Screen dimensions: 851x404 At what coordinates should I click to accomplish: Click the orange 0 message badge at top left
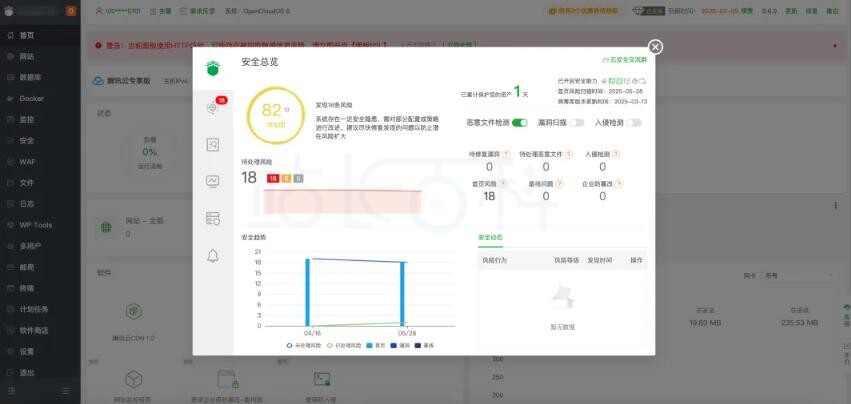(x=71, y=11)
